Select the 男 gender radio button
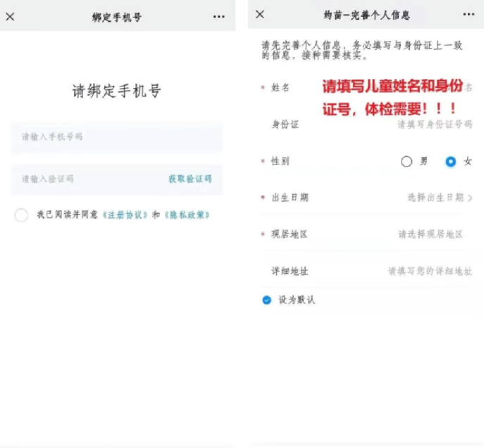Viewport: 484px width, 448px height. [x=407, y=161]
